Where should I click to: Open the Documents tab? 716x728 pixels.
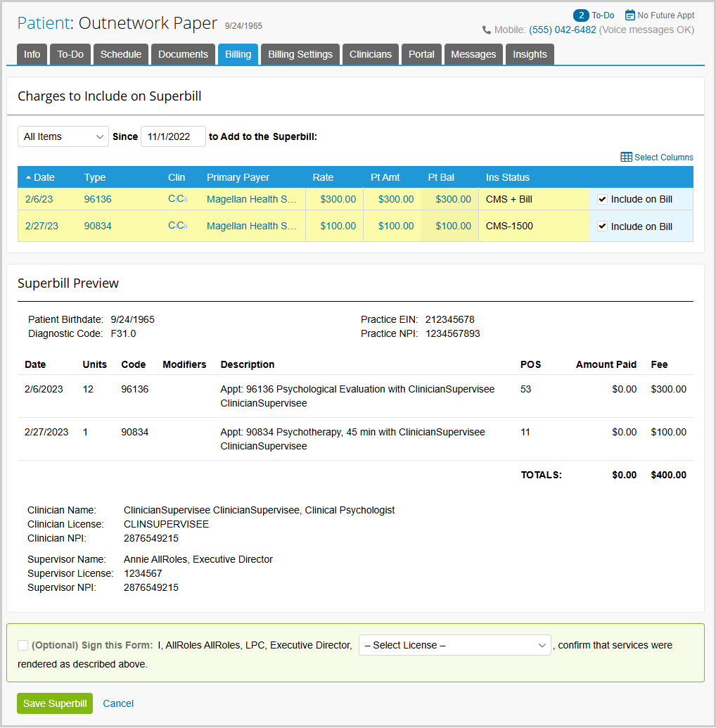[x=183, y=54]
